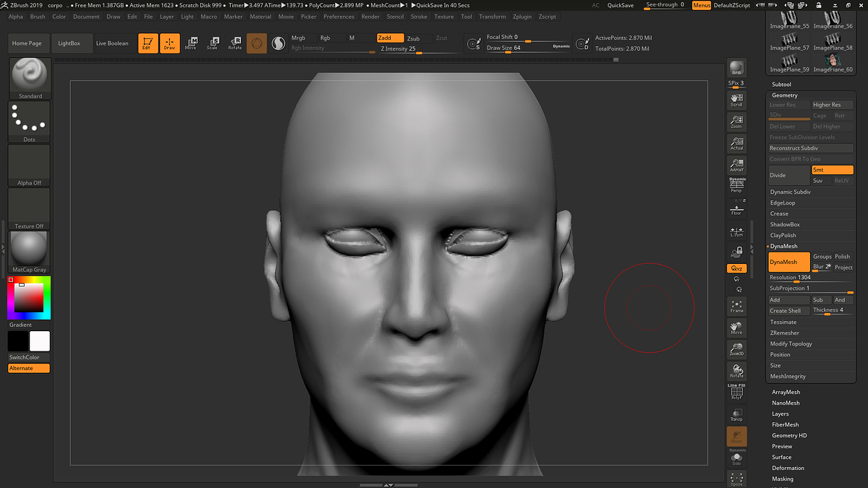Viewport: 868px width, 488px height.
Task: Adjust the Draw Size slider
Action: (528, 48)
